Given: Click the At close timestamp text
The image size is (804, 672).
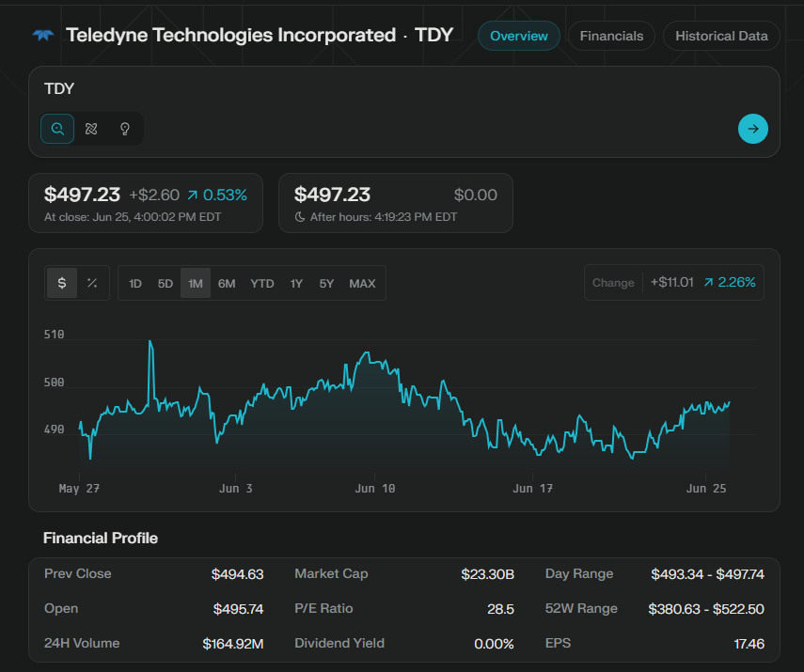Looking at the screenshot, I should click(x=133, y=217).
